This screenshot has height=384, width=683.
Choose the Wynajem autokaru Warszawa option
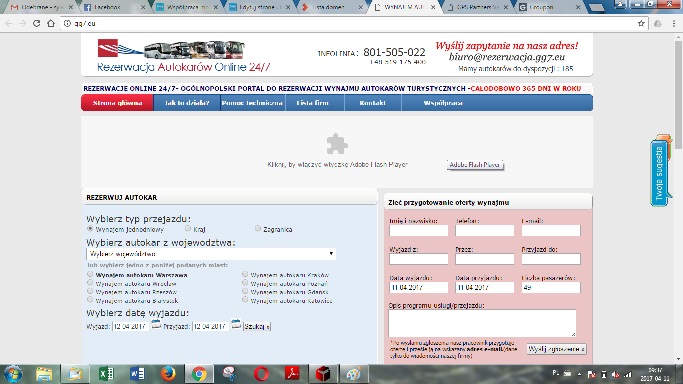coord(90,274)
